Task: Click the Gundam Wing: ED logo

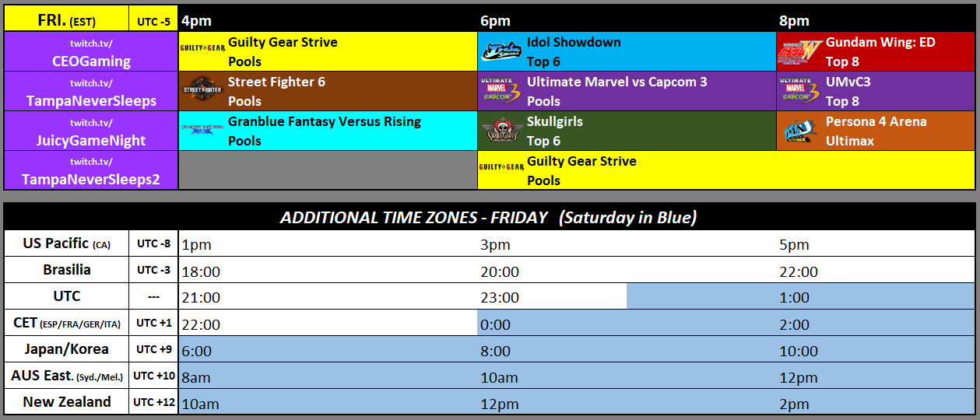Action: coord(800,51)
